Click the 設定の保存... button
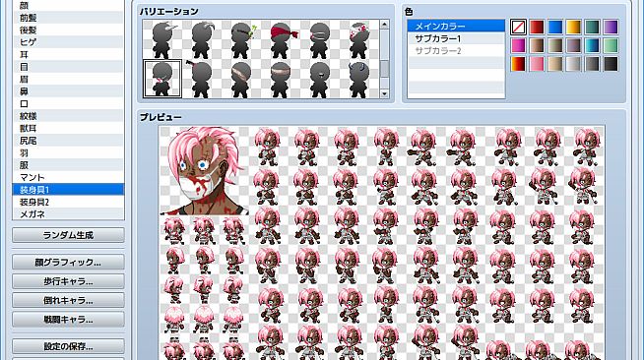Viewport: 644px width, 360px height. tap(68, 346)
